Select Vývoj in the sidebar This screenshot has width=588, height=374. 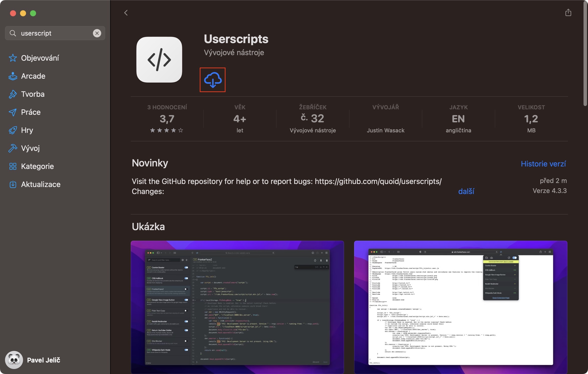pyautogui.click(x=30, y=148)
